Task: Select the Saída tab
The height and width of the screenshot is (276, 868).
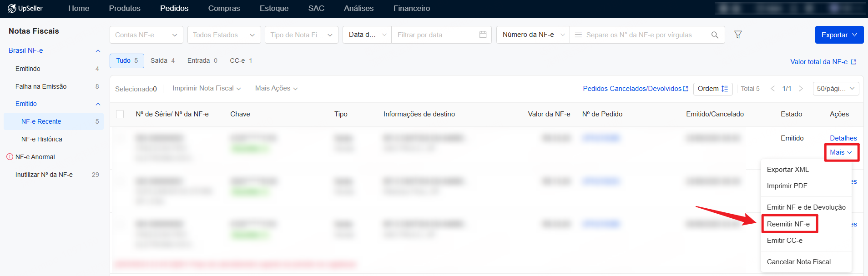Action: pos(162,60)
